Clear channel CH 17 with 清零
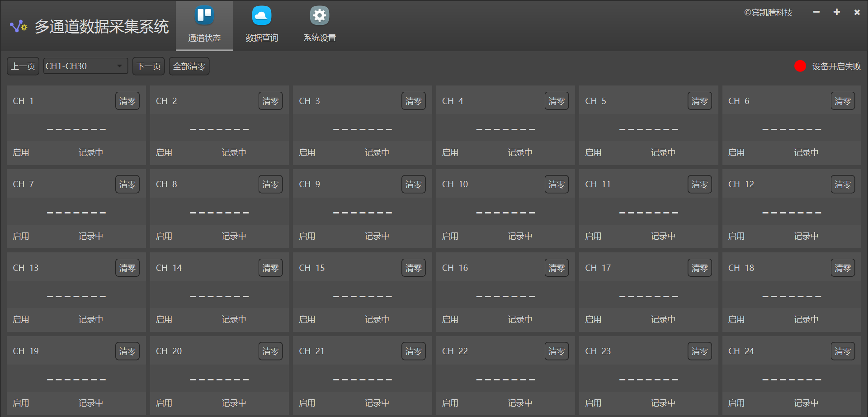 coord(700,268)
